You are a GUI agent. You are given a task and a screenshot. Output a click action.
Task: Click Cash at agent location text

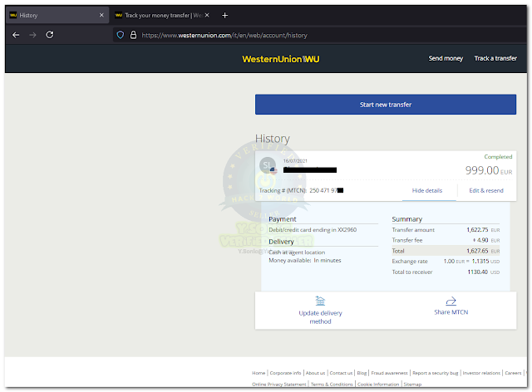click(x=297, y=252)
